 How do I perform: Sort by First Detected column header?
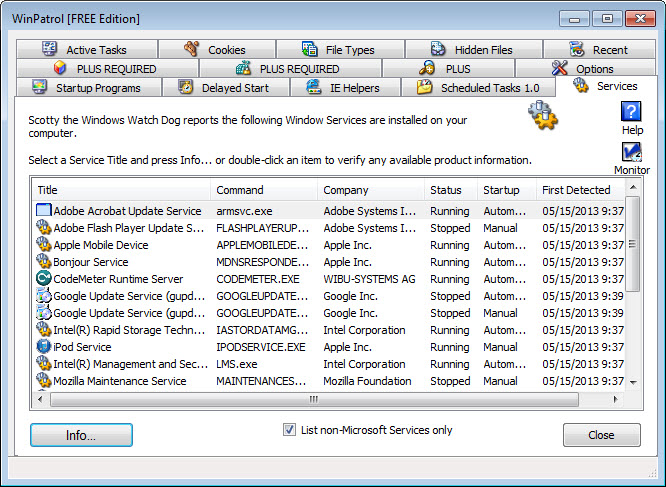pos(581,190)
